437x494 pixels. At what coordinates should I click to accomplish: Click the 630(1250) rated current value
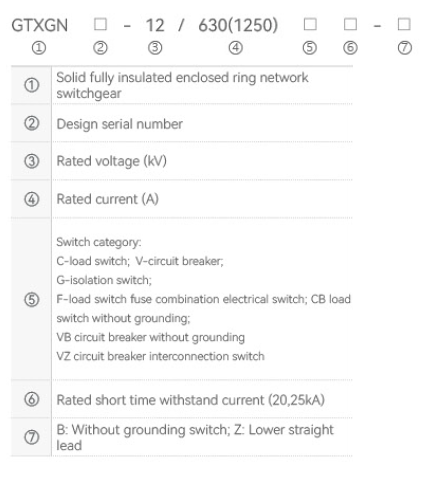[x=238, y=25]
